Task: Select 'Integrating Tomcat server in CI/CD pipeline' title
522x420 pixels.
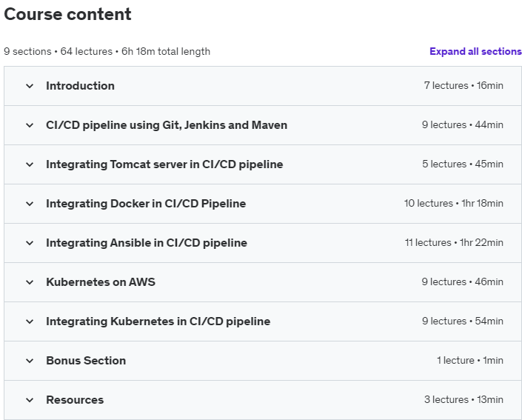Action: [164, 164]
